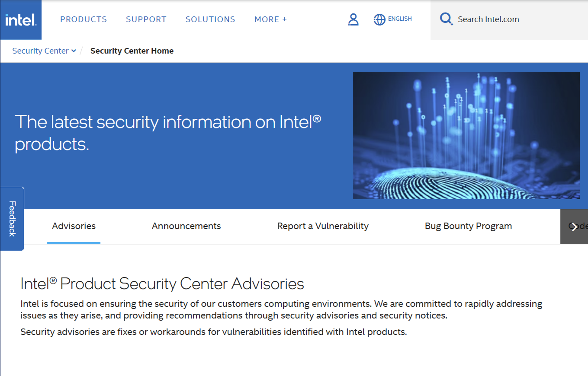This screenshot has width=588, height=376.
Task: Click the Intel logo
Action: coord(20,19)
